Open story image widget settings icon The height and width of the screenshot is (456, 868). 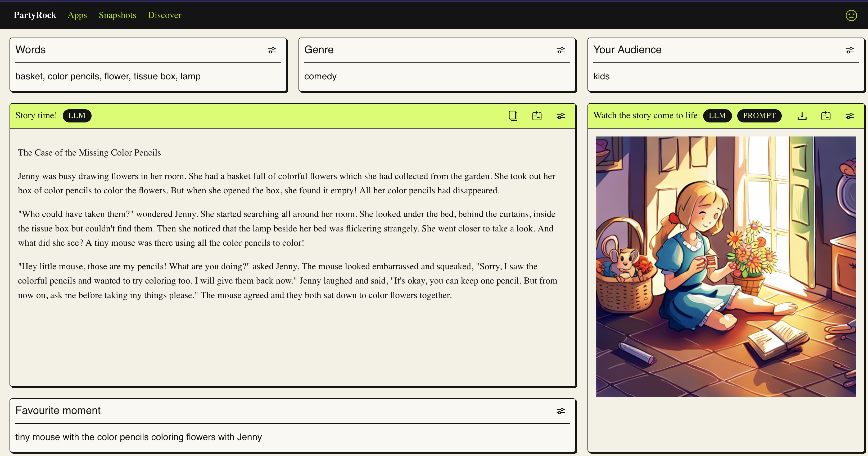tap(849, 116)
